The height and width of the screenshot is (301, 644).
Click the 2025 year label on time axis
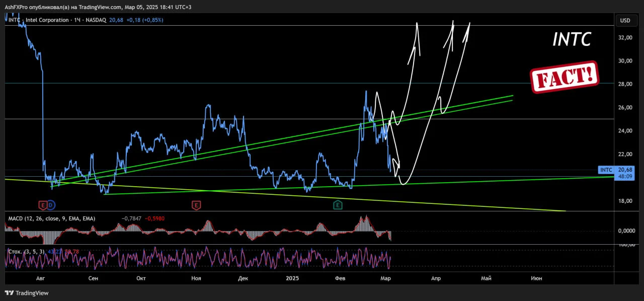tap(292, 278)
